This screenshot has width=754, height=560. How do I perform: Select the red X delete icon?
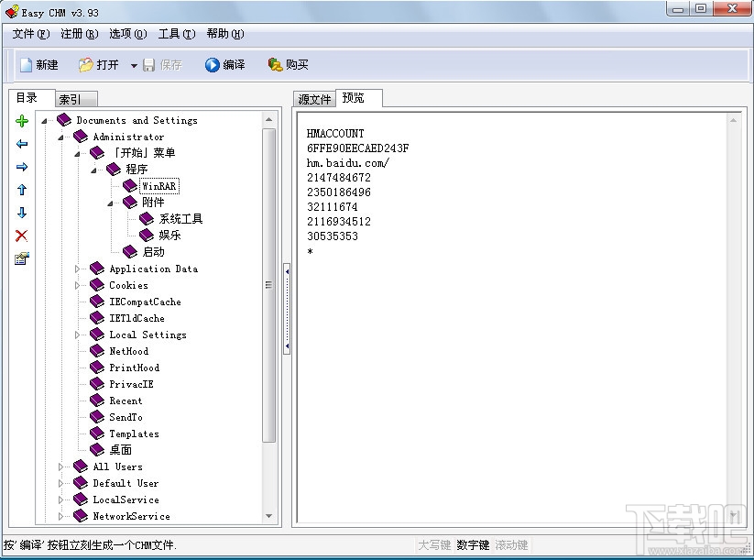click(20, 236)
